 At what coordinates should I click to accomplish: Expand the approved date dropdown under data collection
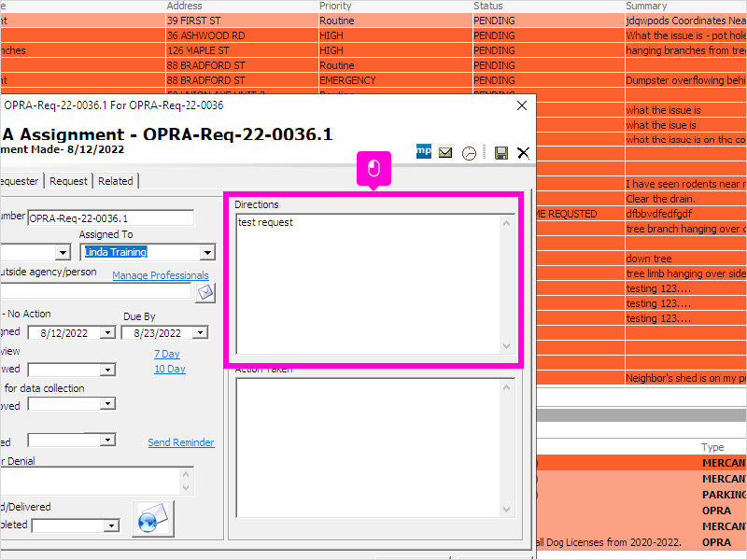click(x=107, y=404)
